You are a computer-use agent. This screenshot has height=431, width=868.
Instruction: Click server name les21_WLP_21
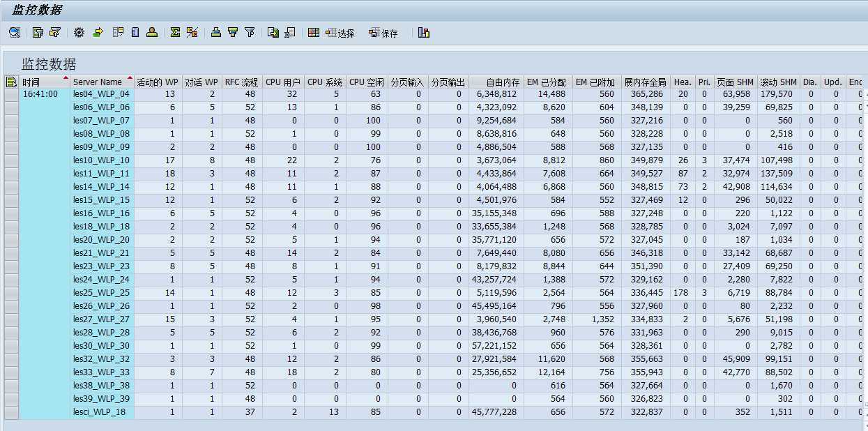(x=101, y=253)
